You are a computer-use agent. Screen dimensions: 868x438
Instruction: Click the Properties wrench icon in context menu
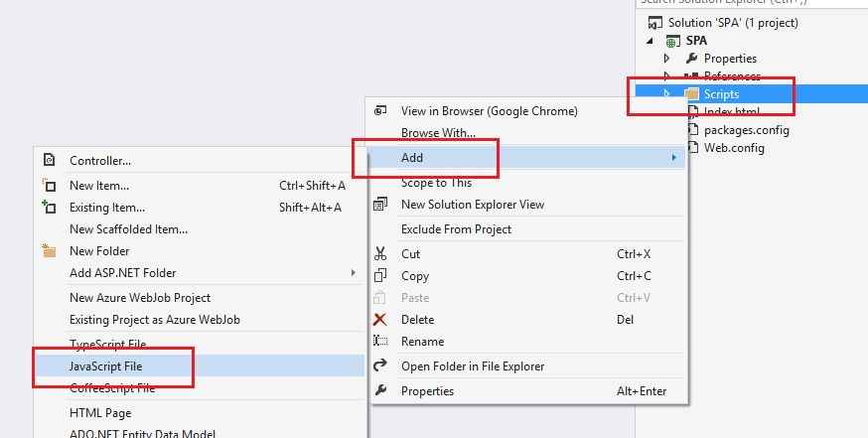tap(380, 391)
